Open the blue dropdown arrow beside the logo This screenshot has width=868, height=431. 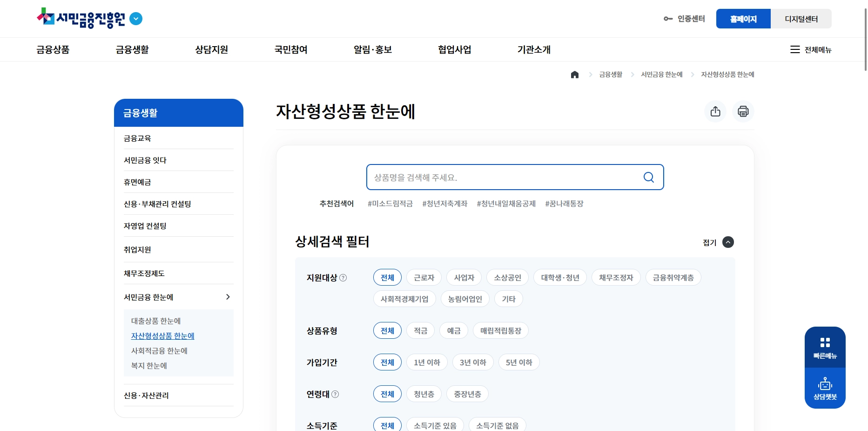[x=136, y=19]
